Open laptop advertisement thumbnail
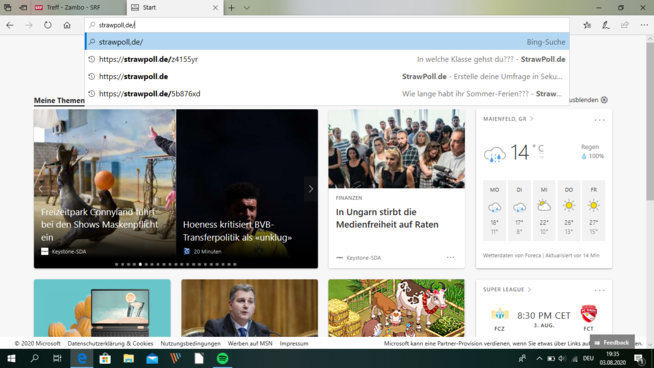Image resolution: width=654 pixels, height=368 pixels. pos(102,308)
